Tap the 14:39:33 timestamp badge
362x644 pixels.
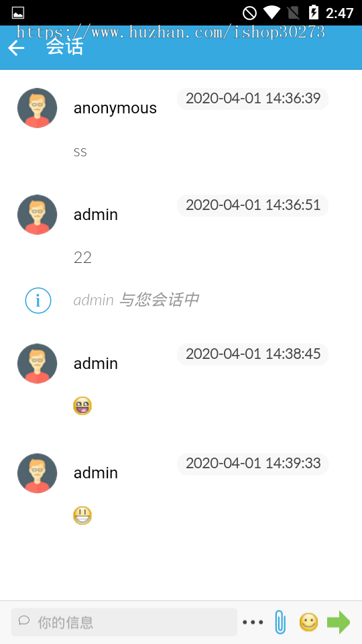pyautogui.click(x=253, y=464)
